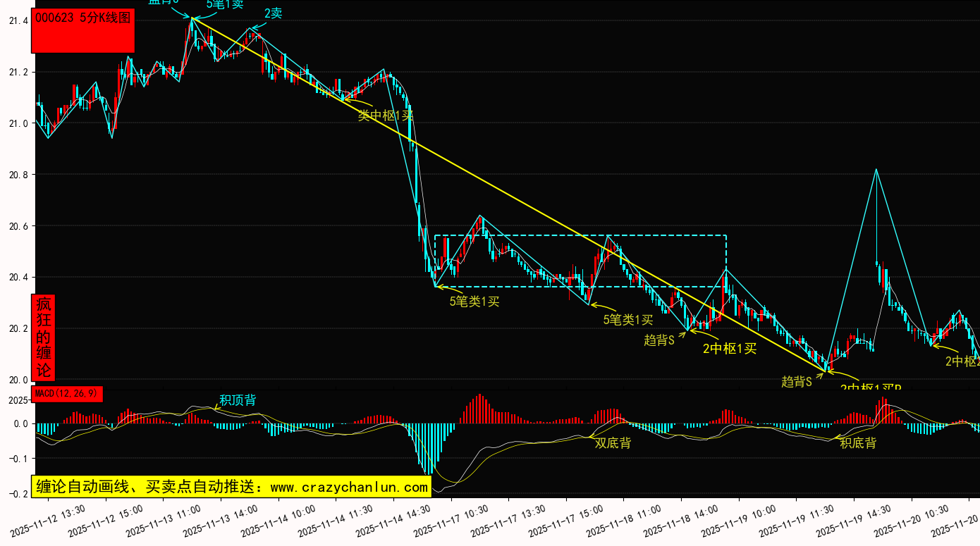Image resolution: width=980 pixels, height=546 pixels.
Task: Select the MACD(12,26,9) indicator label
Action: (x=67, y=393)
